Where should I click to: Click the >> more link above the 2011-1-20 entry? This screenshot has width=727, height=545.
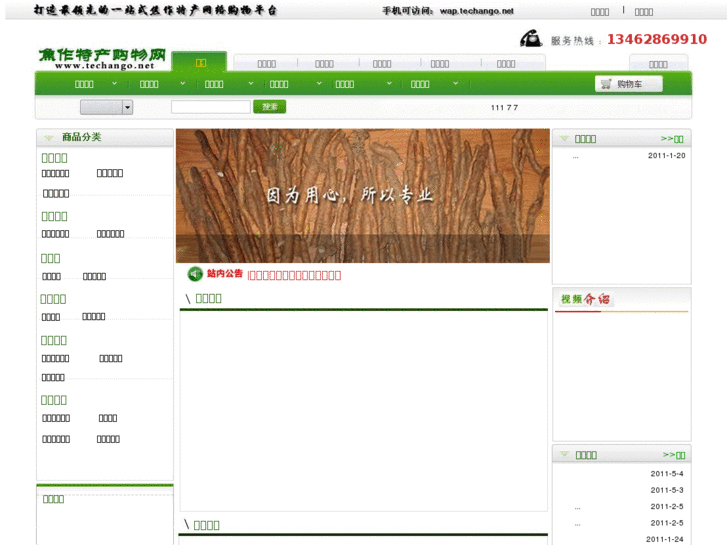672,139
